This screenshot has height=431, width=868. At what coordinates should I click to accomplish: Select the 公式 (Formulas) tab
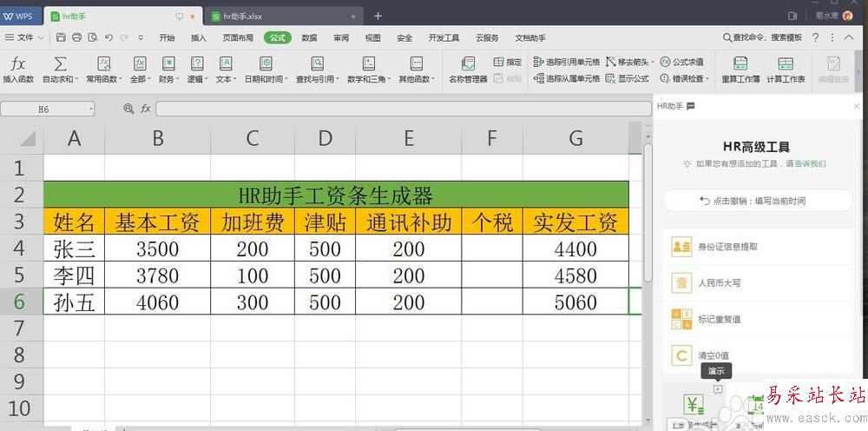pos(278,37)
